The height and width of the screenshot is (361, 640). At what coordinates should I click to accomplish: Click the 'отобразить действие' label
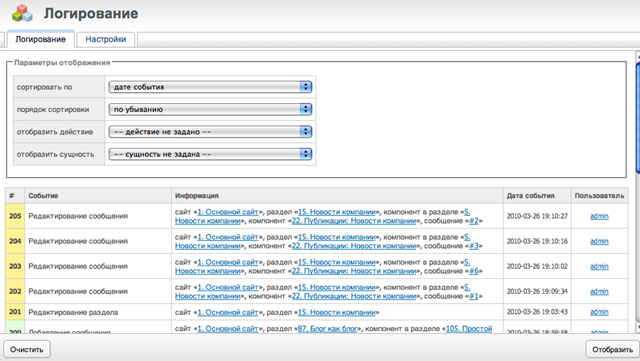55,132
